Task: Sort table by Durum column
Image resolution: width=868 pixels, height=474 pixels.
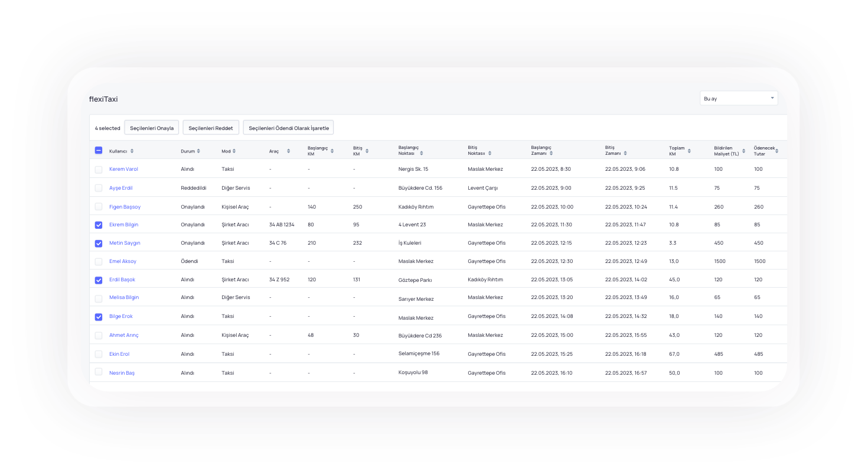Action: point(198,151)
